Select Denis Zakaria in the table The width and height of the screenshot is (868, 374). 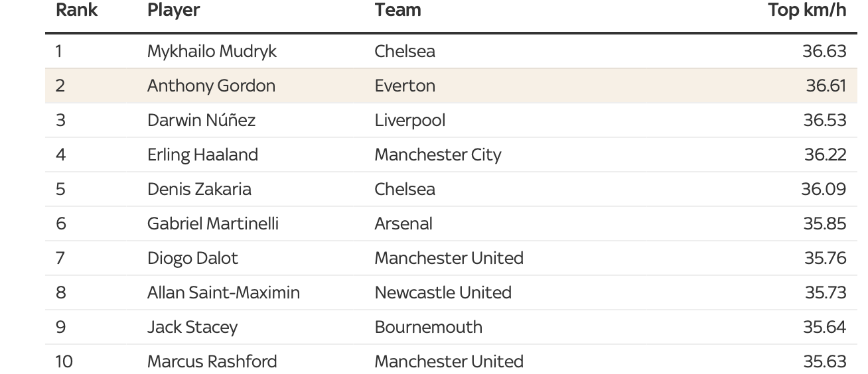tap(199, 189)
